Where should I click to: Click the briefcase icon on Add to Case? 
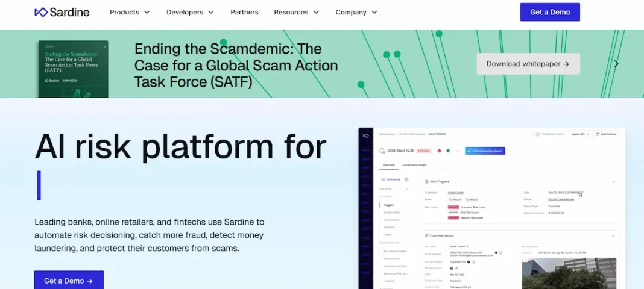point(598,134)
